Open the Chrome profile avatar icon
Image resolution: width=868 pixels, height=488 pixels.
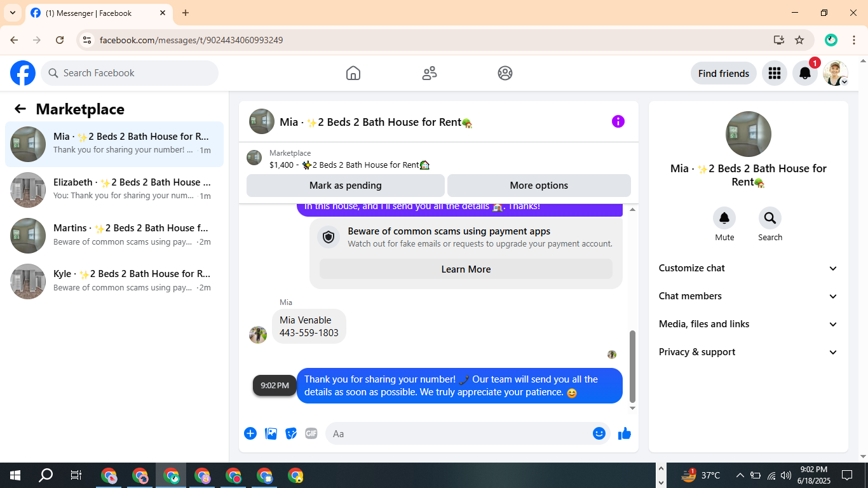[831, 40]
